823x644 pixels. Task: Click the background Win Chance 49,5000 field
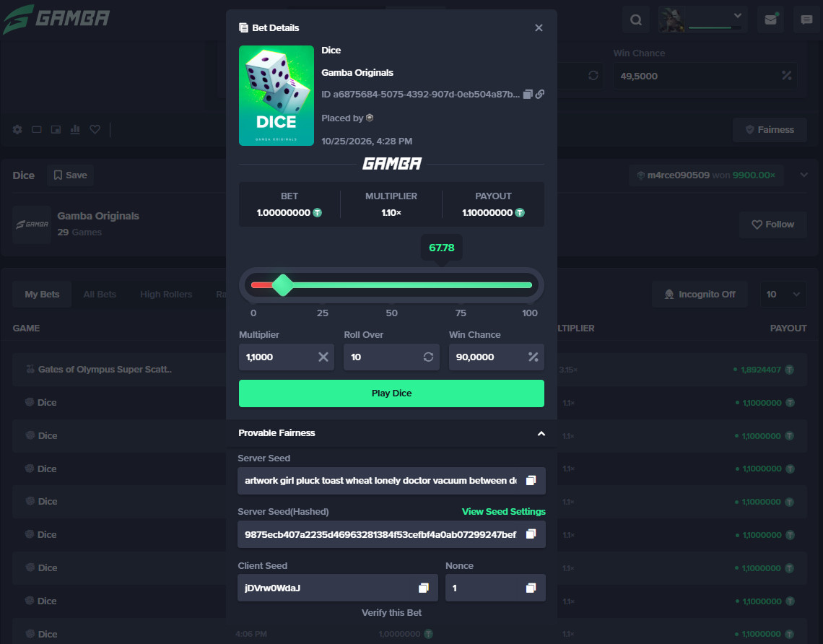click(705, 76)
